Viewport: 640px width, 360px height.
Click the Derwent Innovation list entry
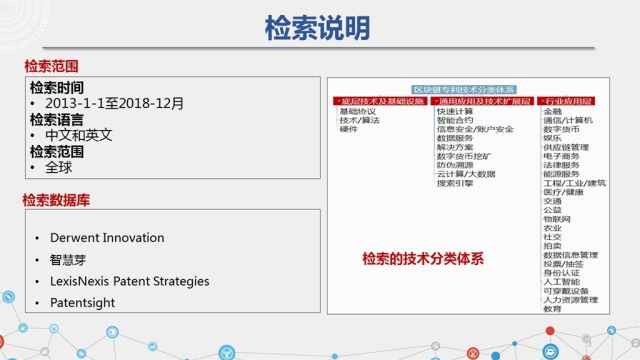[x=107, y=238]
